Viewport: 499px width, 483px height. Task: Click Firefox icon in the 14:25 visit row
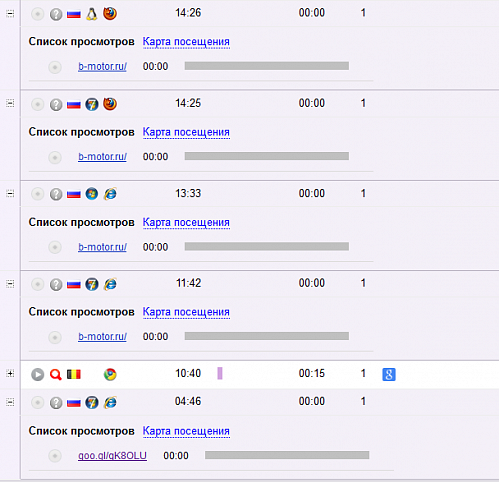[110, 104]
